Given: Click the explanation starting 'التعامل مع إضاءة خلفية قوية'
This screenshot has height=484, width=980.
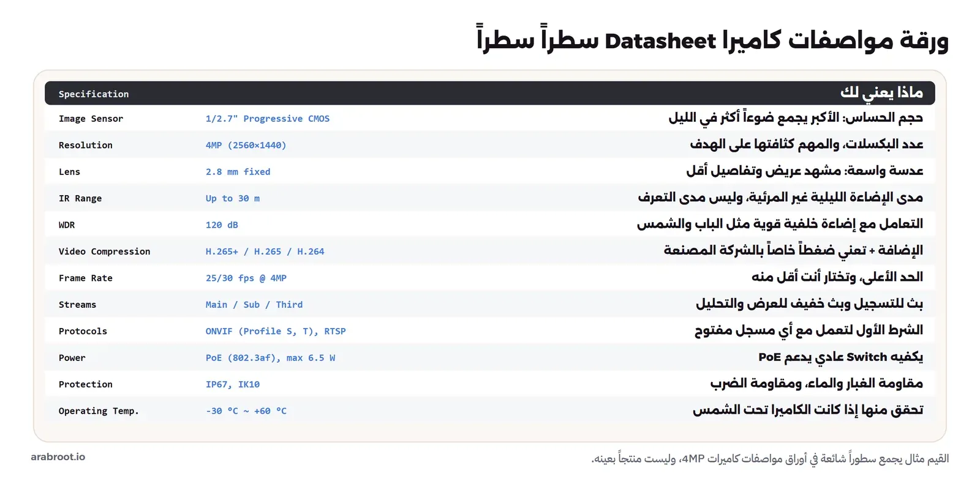Looking at the screenshot, I should pyautogui.click(x=780, y=224).
